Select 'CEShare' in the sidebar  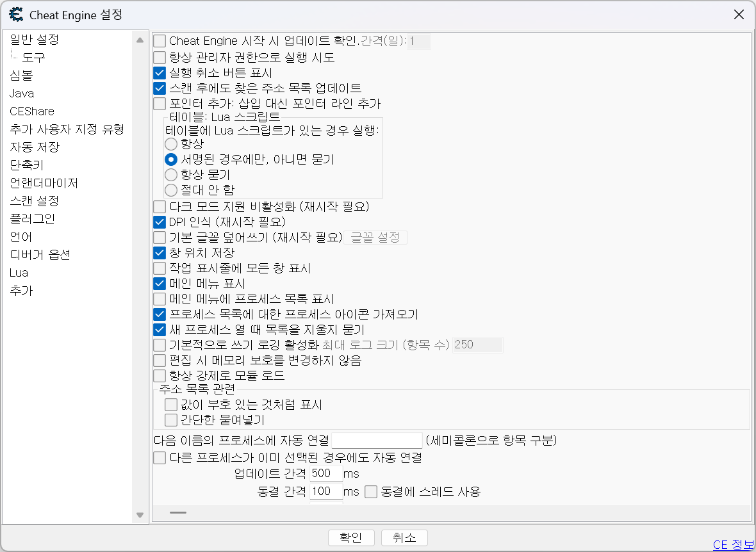32,111
